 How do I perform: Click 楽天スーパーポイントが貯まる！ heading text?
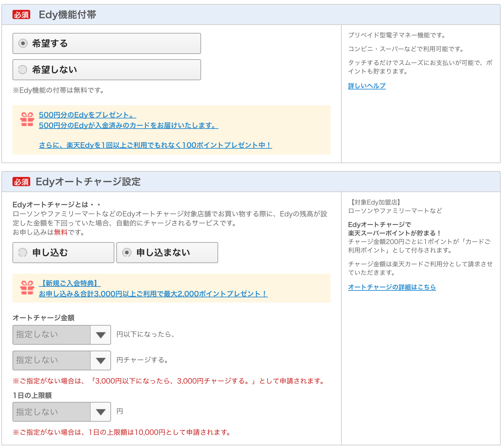[x=395, y=233]
